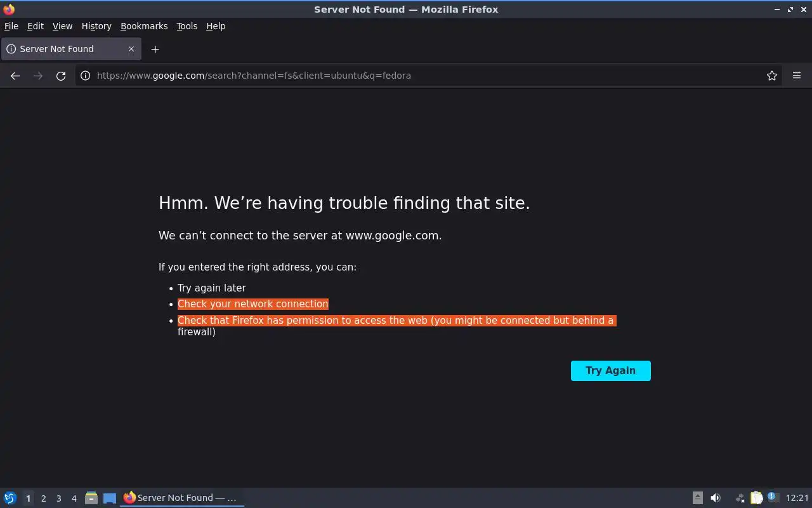Reload the current page
Viewport: 812px width, 508px height.
(61, 76)
